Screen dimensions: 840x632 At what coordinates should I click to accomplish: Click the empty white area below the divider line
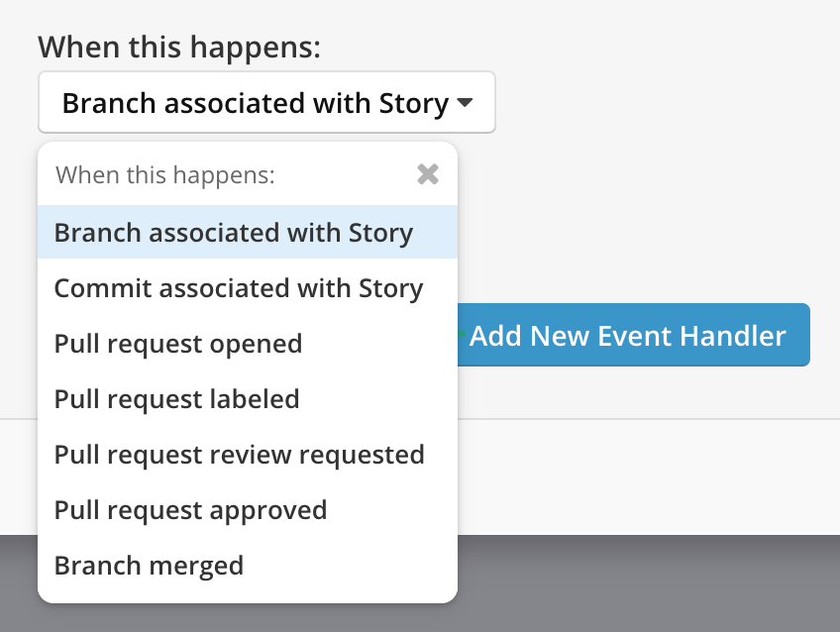(x=644, y=475)
